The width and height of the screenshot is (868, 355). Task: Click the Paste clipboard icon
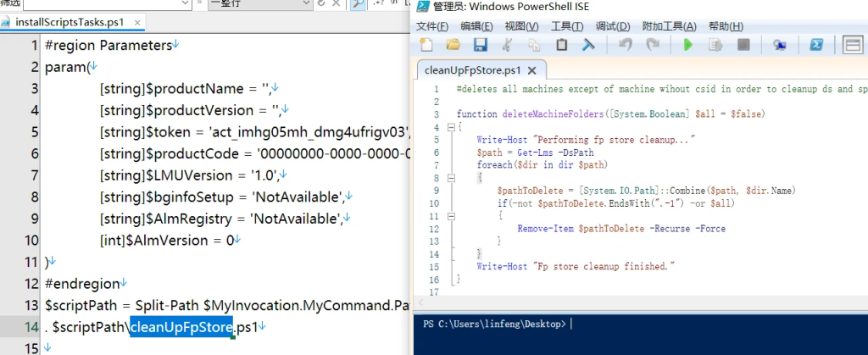click(x=562, y=45)
